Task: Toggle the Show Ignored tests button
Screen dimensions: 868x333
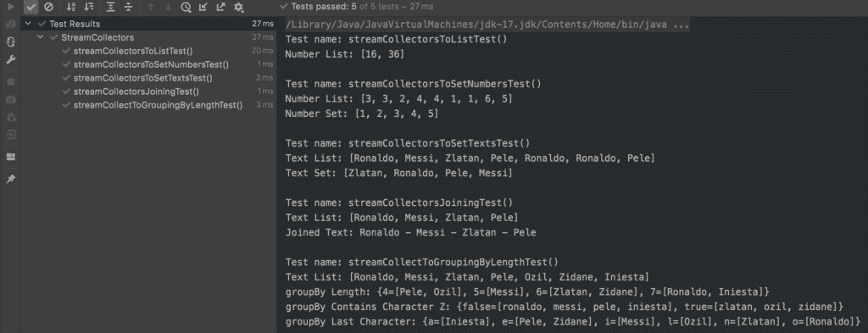Action: pyautogui.click(x=48, y=7)
